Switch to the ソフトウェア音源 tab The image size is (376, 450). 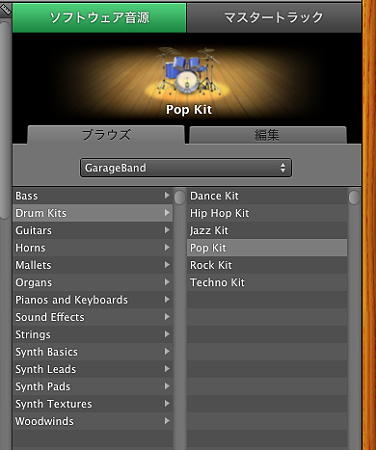[99, 18]
